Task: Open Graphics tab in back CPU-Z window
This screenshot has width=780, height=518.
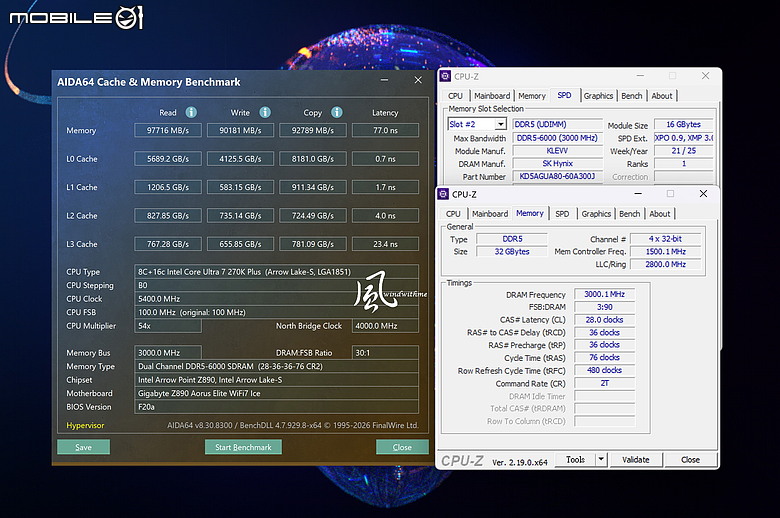Action: click(598, 96)
